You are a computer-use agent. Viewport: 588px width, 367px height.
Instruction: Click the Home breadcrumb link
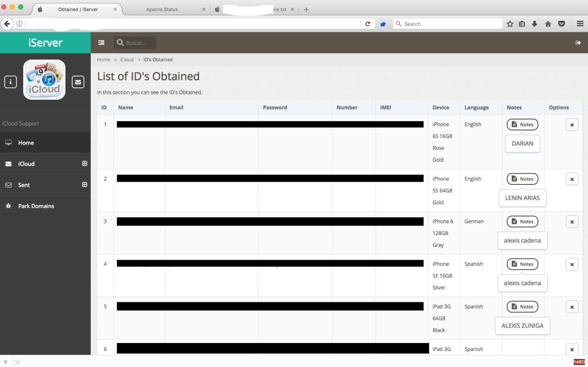(103, 59)
